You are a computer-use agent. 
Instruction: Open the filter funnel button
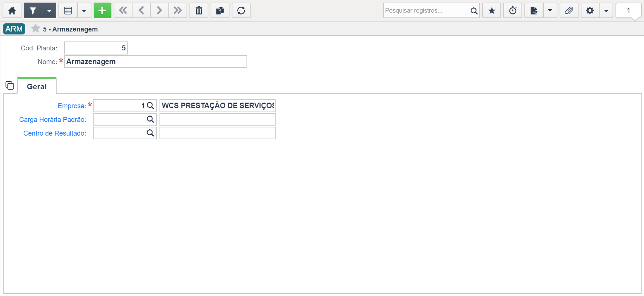click(x=33, y=10)
